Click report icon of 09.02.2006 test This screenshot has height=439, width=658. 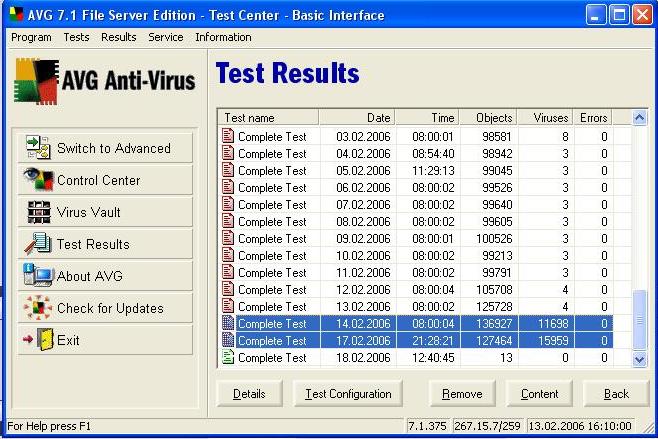click(x=228, y=238)
